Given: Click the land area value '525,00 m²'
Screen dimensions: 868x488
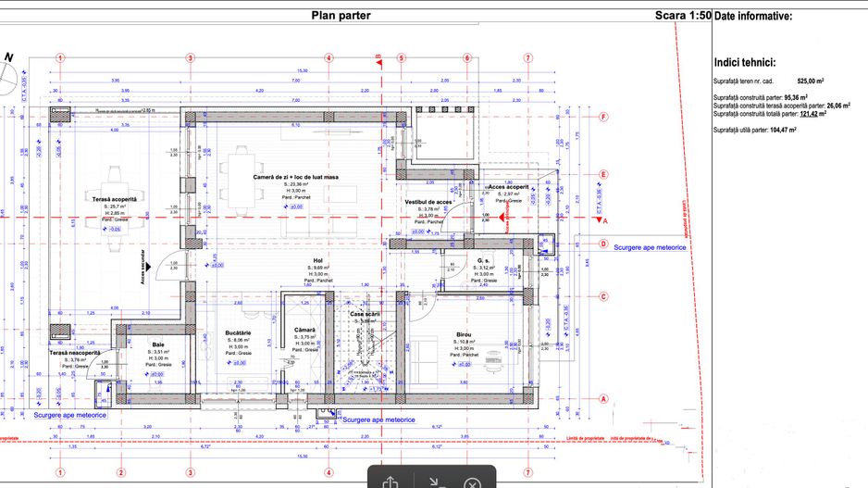Looking at the screenshot, I should click(x=811, y=81).
